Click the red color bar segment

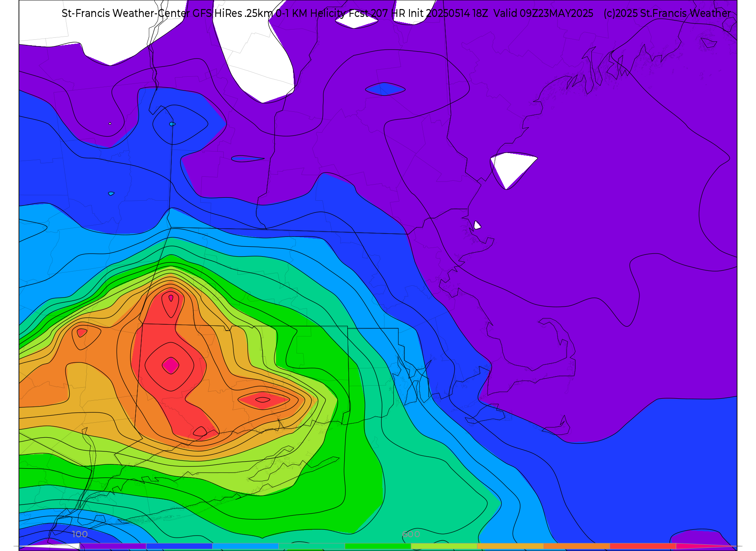(x=643, y=546)
